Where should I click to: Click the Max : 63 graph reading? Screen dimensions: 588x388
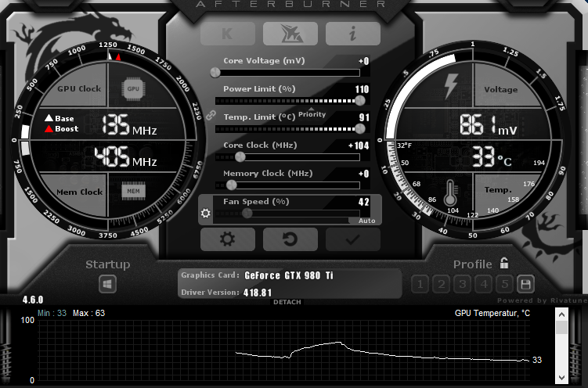(89, 313)
